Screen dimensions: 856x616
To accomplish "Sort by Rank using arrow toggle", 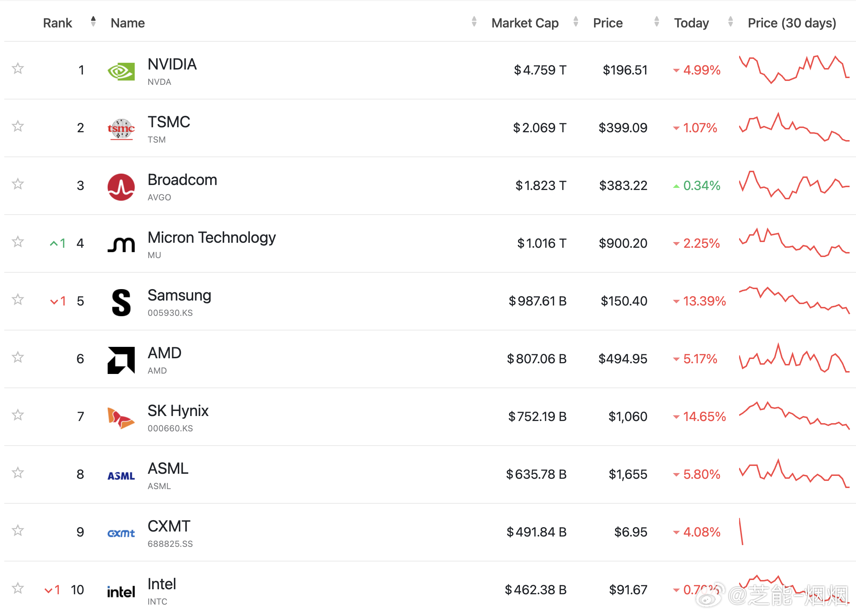I will click(93, 21).
